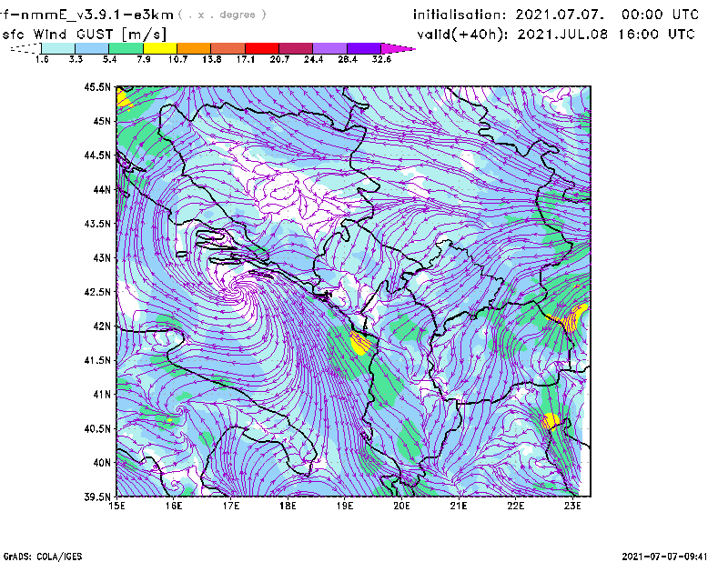Click the salmon 13.8–17.1 legend swatch
The width and height of the screenshot is (728, 562).
click(228, 48)
